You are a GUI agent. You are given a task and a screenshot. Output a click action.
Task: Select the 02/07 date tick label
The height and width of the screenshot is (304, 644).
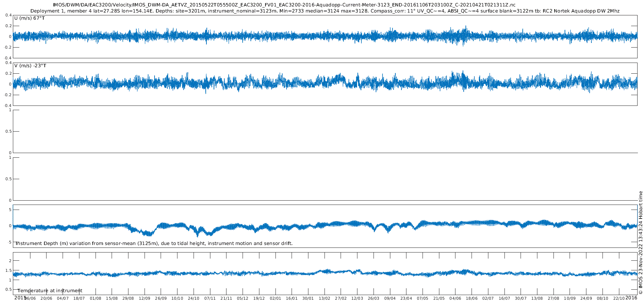[488, 298]
